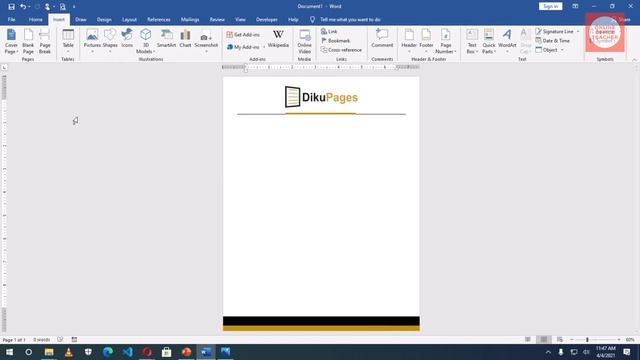Switch to the Draw tab

[81, 19]
